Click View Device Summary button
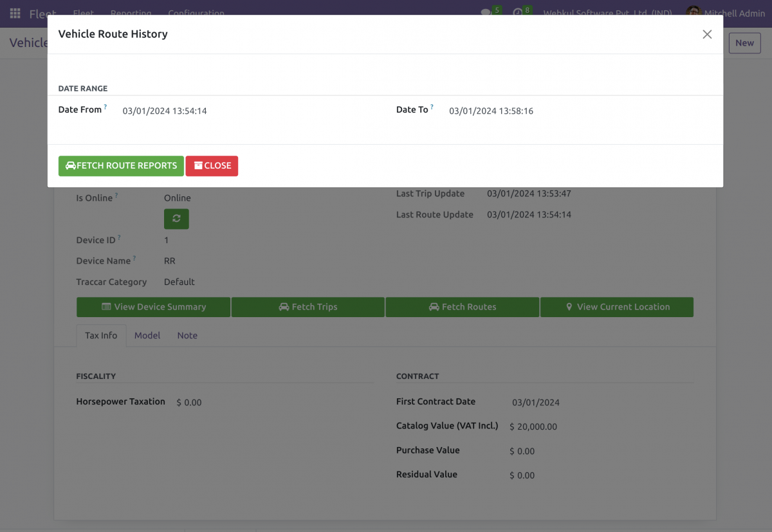The width and height of the screenshot is (772, 532). point(153,307)
